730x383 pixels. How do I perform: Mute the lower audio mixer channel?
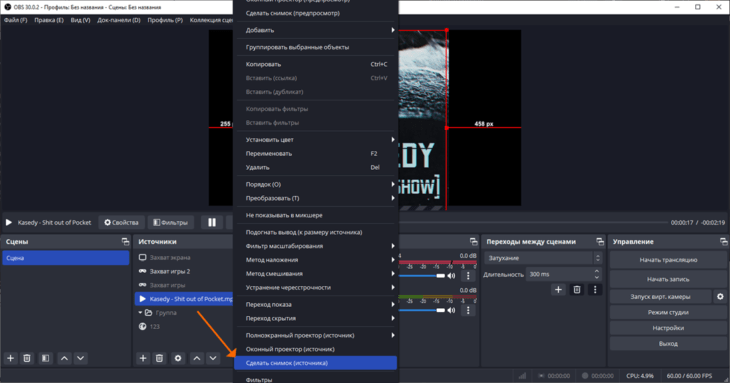point(451,310)
